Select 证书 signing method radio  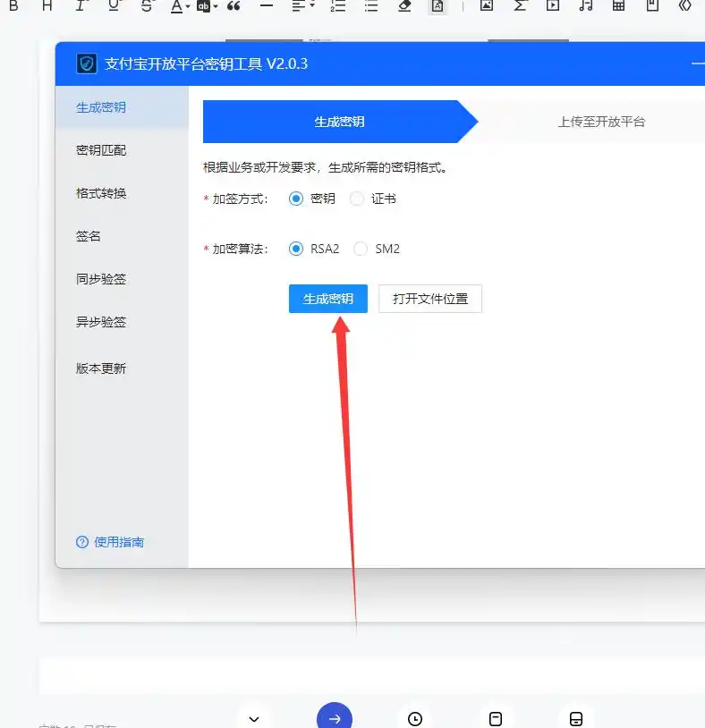coord(357,199)
